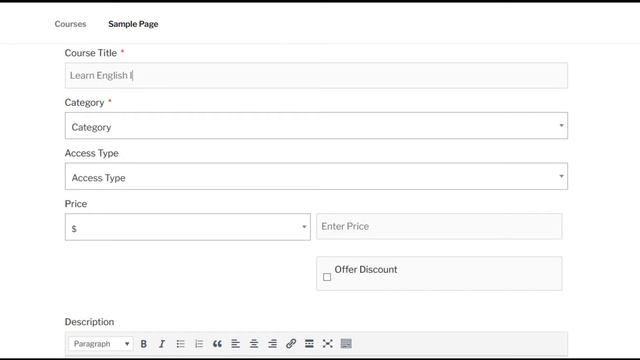Apply italic formatting in the Description toolbar

point(162,344)
